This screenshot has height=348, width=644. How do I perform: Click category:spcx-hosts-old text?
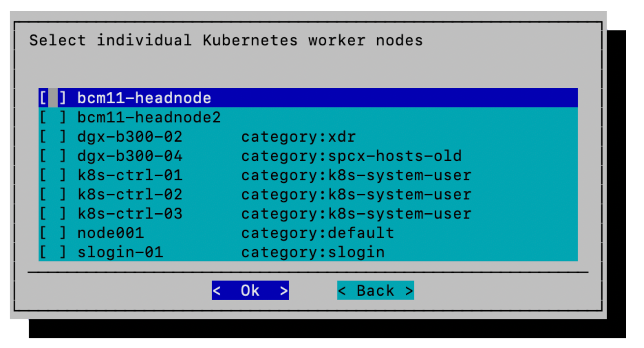tap(351, 156)
